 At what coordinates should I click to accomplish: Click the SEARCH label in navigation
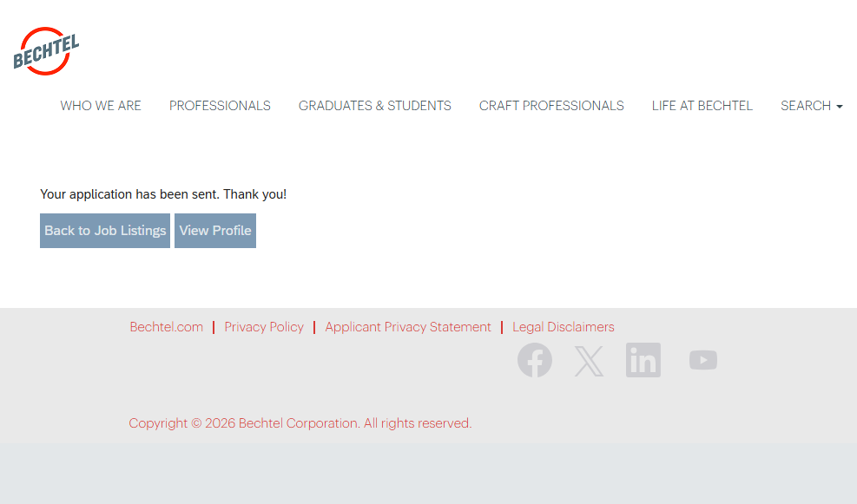click(x=805, y=106)
